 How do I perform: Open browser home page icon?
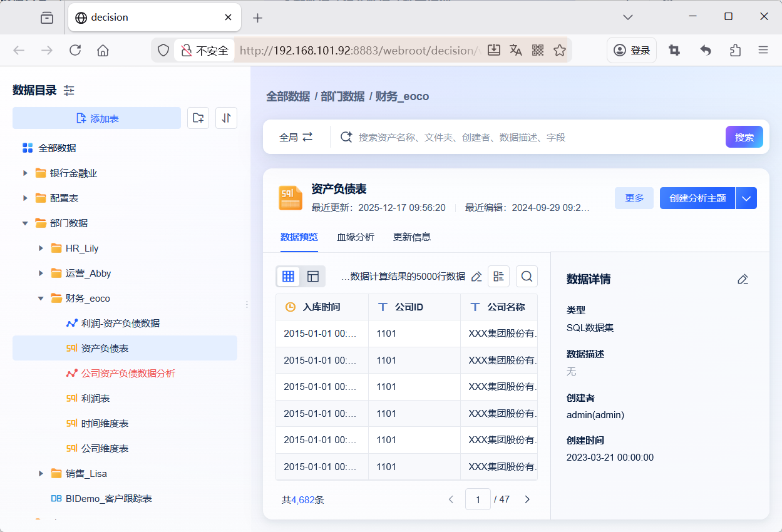click(103, 50)
